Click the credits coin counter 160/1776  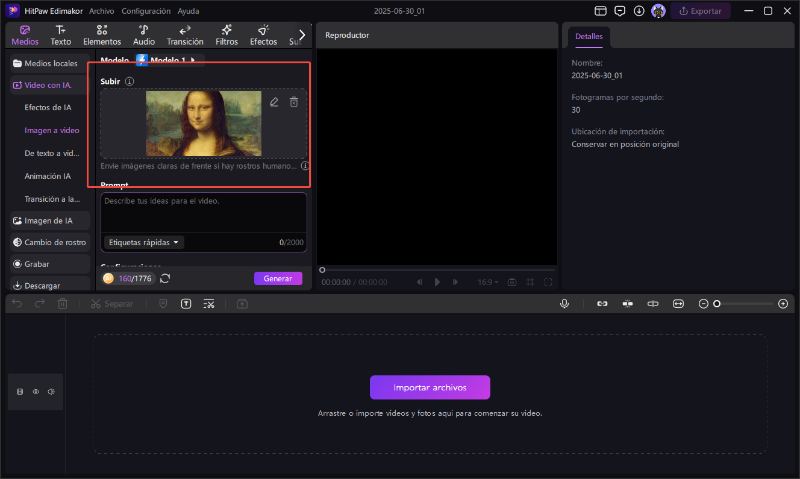tap(128, 279)
